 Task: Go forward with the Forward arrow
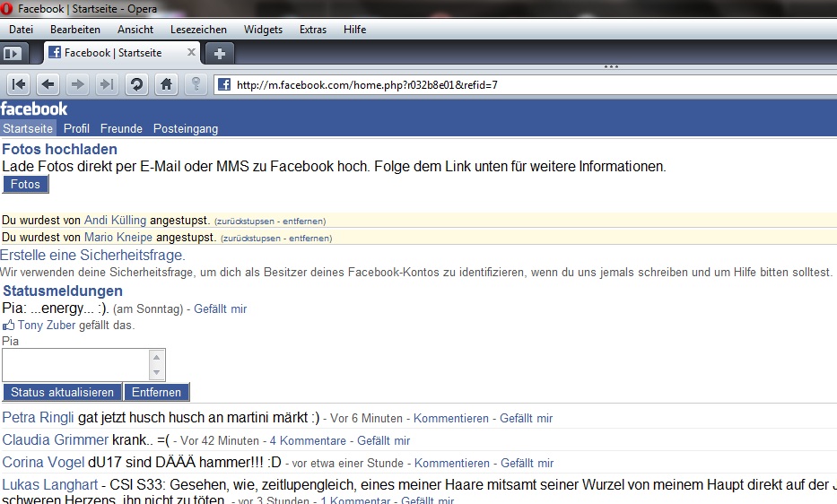77,84
